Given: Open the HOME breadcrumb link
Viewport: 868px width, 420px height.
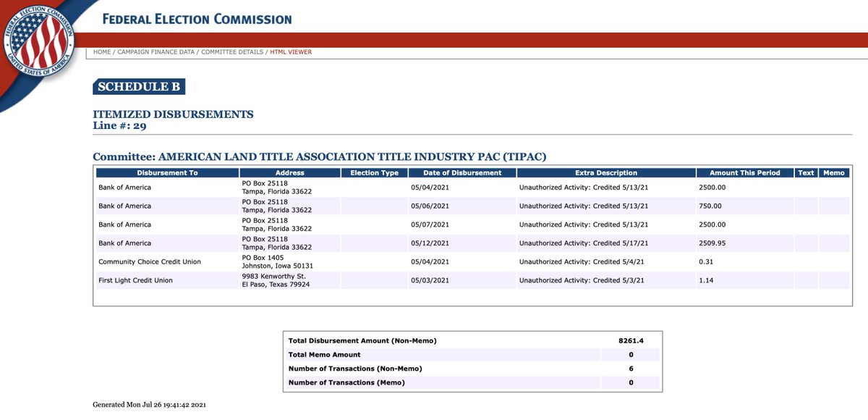Looking at the screenshot, I should [x=102, y=52].
